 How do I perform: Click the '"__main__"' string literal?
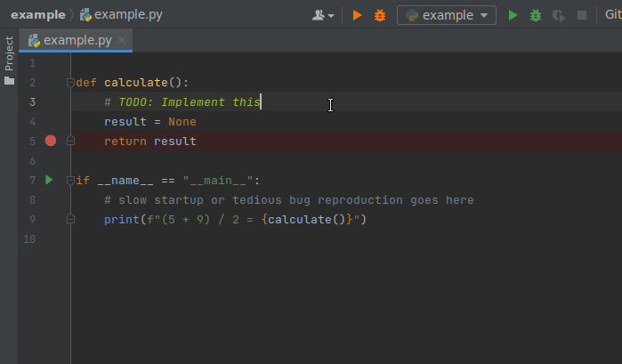point(217,181)
